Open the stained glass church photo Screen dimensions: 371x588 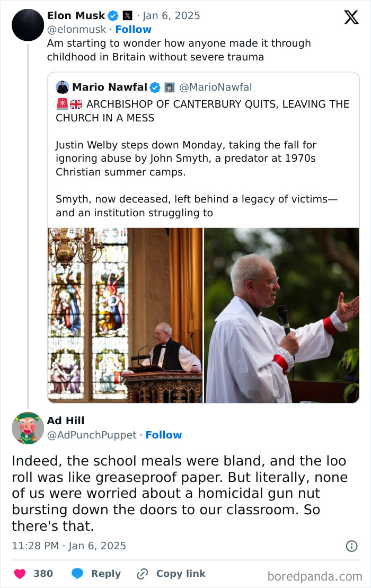(x=125, y=315)
